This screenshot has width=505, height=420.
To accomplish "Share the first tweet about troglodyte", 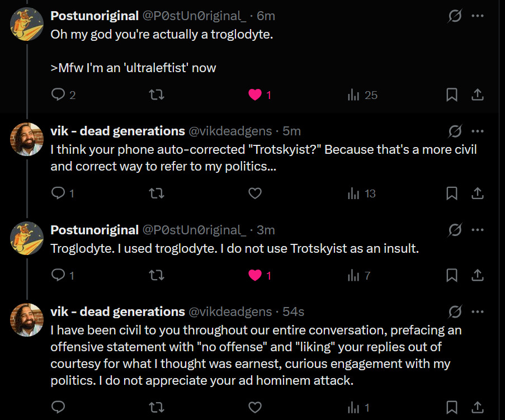I will point(477,95).
